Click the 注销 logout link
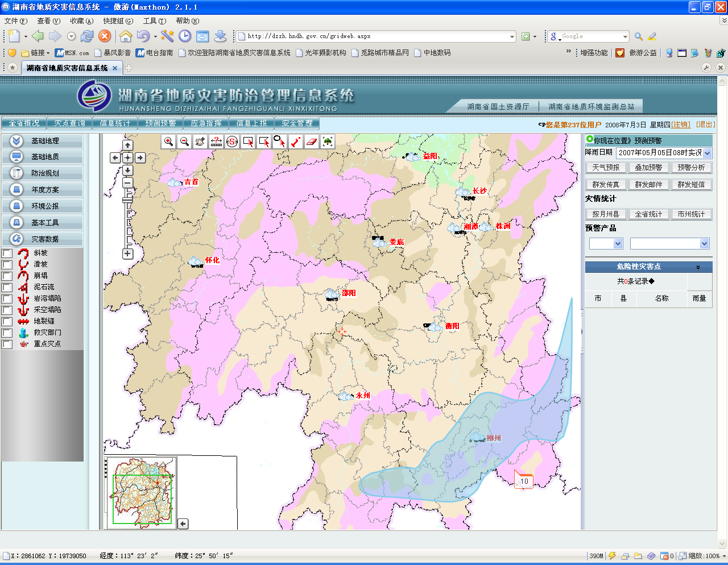Image resolution: width=728 pixels, height=565 pixels. point(681,124)
